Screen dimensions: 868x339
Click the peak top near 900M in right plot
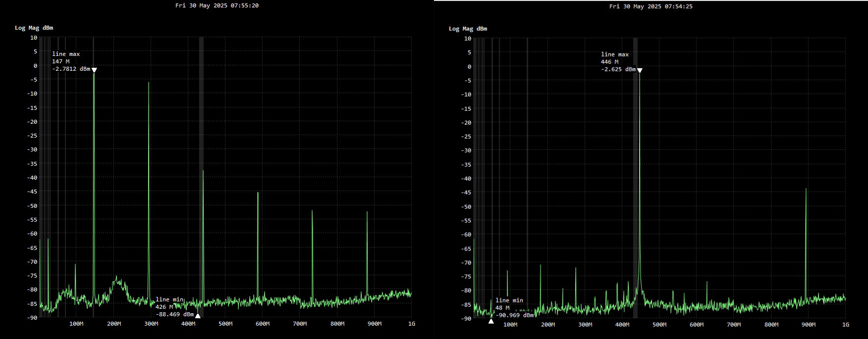click(x=806, y=189)
